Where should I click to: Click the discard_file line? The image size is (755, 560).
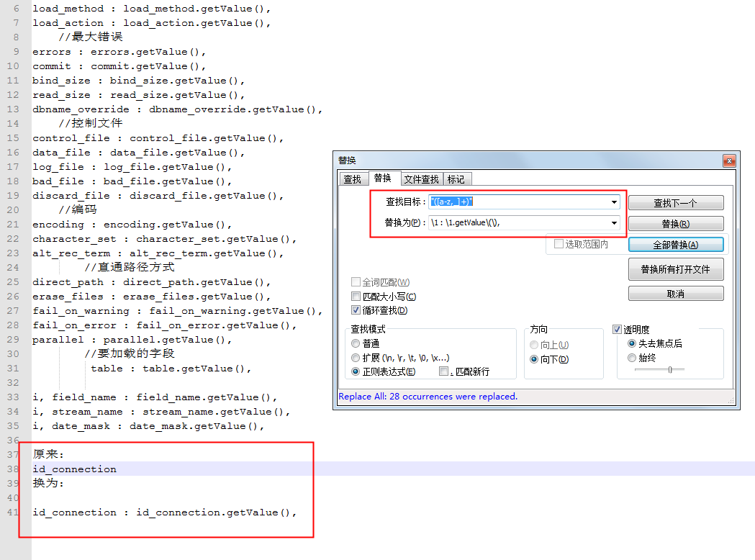coord(158,196)
